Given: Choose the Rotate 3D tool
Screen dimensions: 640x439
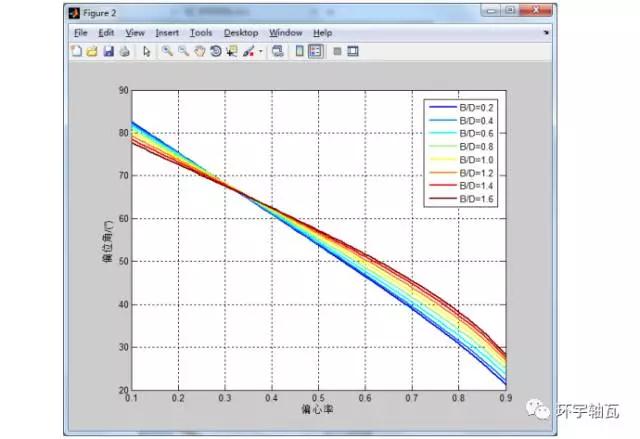Looking at the screenshot, I should (x=215, y=51).
